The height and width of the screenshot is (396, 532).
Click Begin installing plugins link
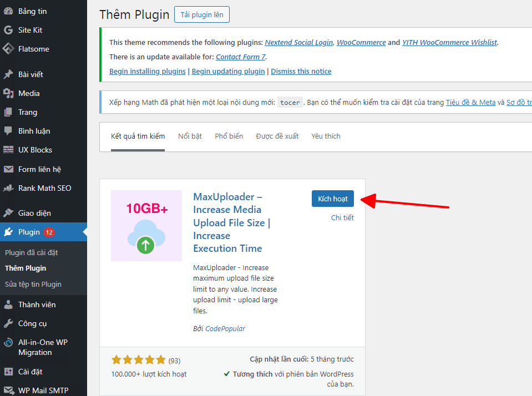(148, 71)
